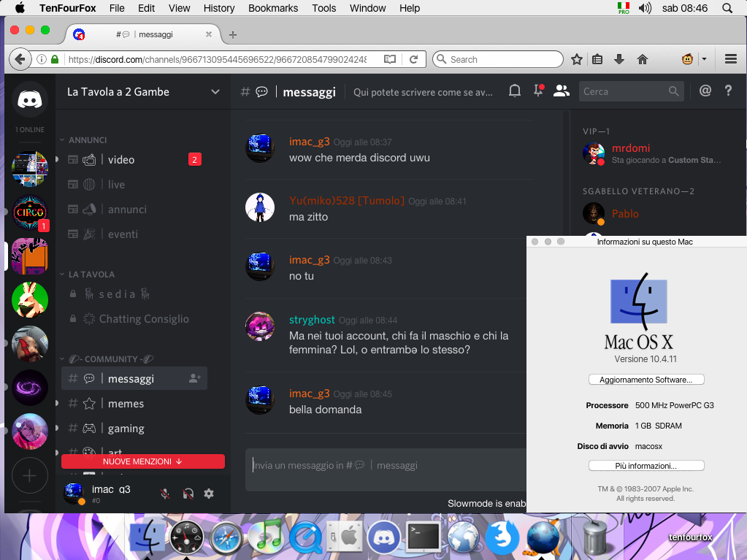This screenshot has width=747, height=560.
Task: Toggle reader view icon in address bar
Action: pos(390,59)
